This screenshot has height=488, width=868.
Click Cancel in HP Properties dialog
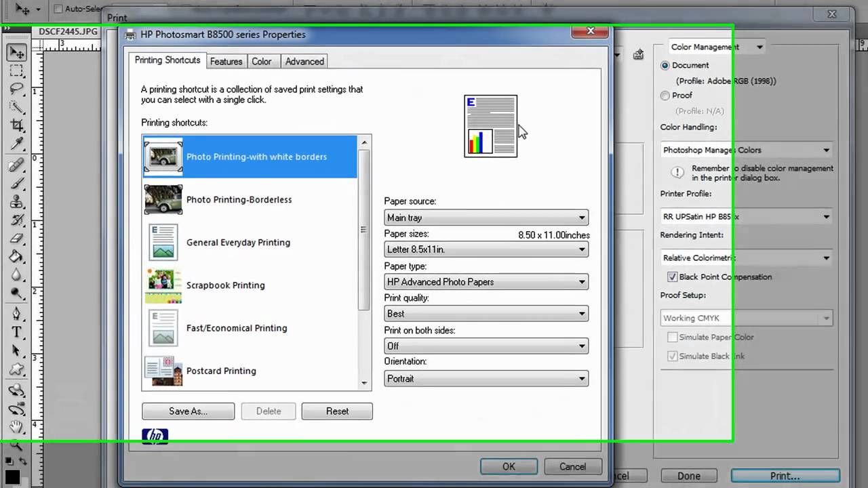(572, 466)
